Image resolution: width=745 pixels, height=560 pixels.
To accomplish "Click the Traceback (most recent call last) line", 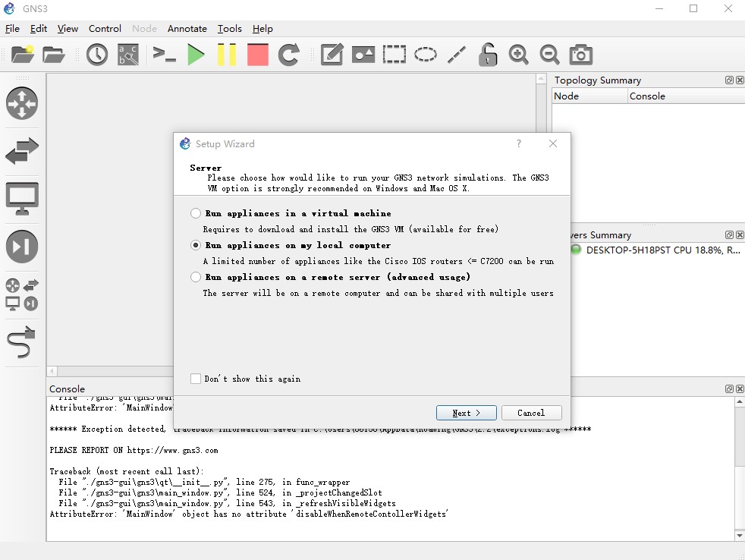I will (x=127, y=471).
